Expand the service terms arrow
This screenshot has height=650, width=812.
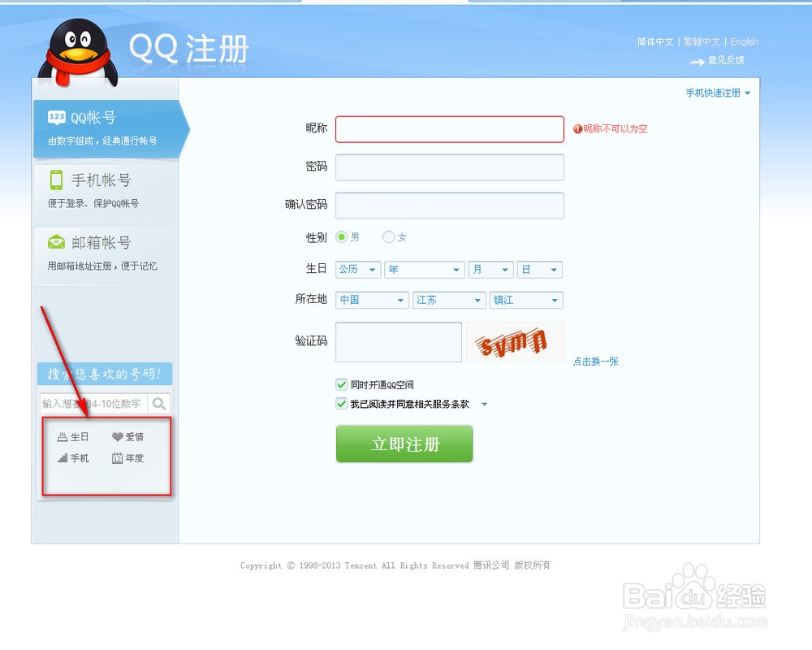(x=485, y=405)
